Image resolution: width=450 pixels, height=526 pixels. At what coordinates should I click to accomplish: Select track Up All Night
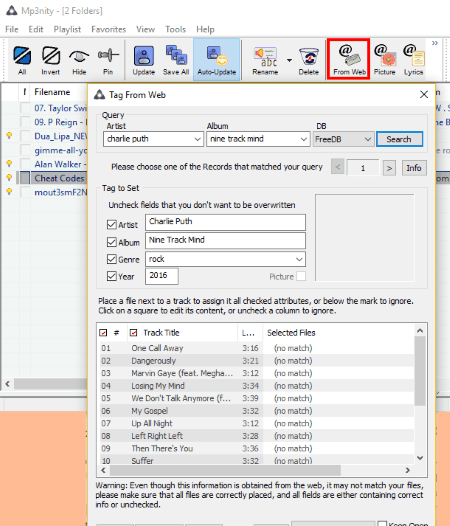coord(152,423)
